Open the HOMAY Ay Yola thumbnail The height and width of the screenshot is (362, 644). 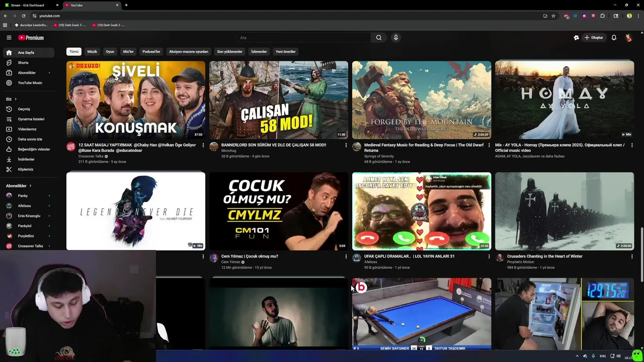(x=565, y=100)
